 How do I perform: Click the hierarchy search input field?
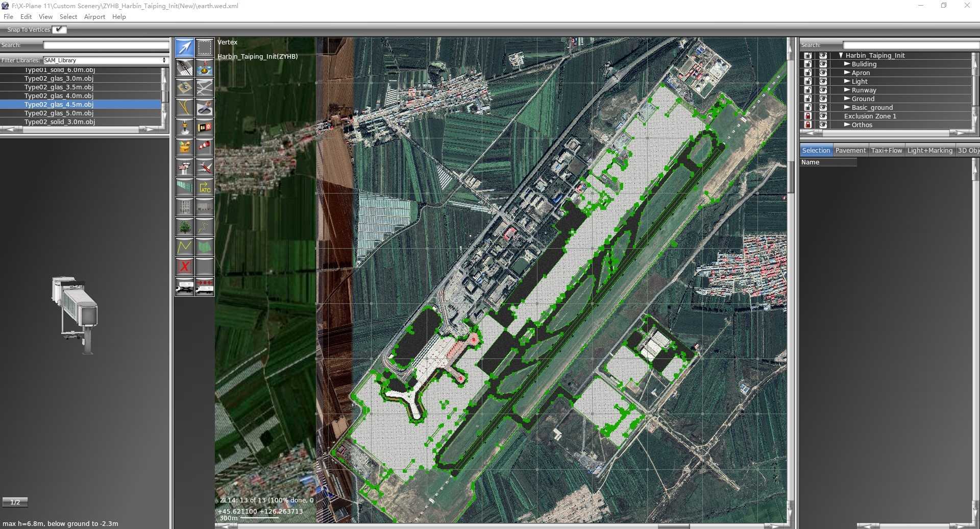click(x=911, y=45)
